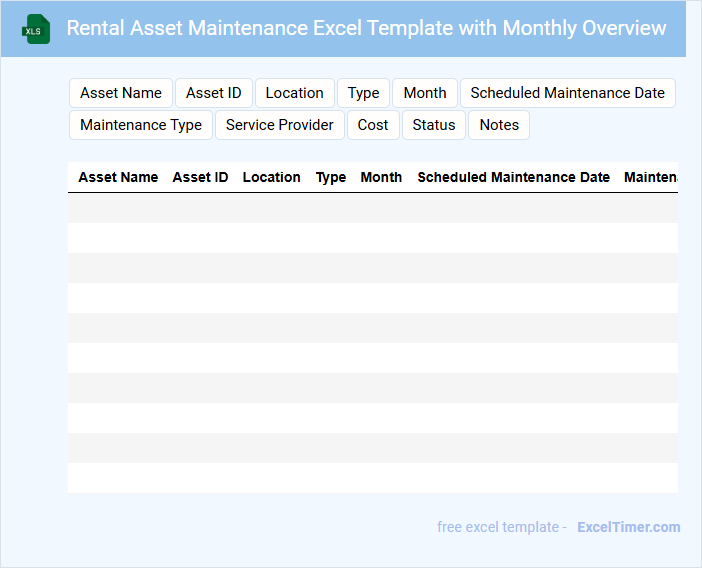Select the Location column header
This screenshot has width=702, height=568.
pos(271,177)
